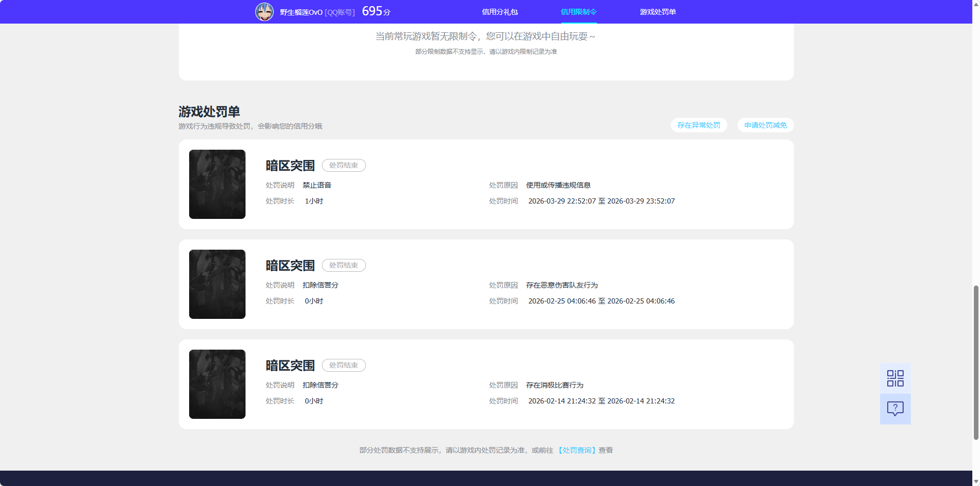The image size is (980, 486).
Task: Click the 695分 credit score
Action: (376, 11)
